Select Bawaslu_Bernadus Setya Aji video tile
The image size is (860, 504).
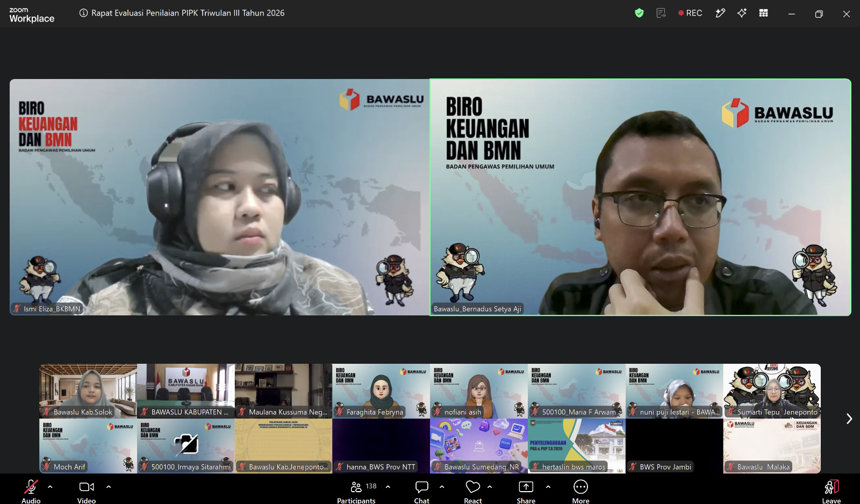(x=641, y=197)
